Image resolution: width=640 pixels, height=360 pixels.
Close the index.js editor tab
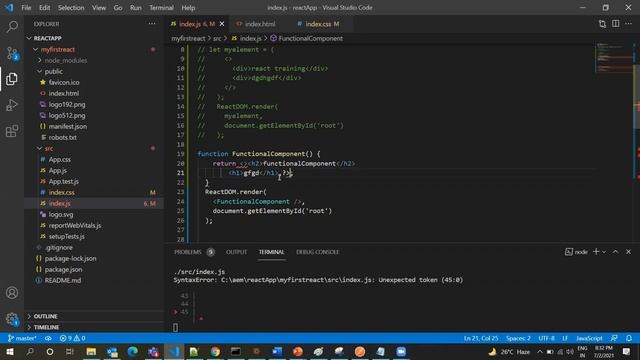(222, 24)
